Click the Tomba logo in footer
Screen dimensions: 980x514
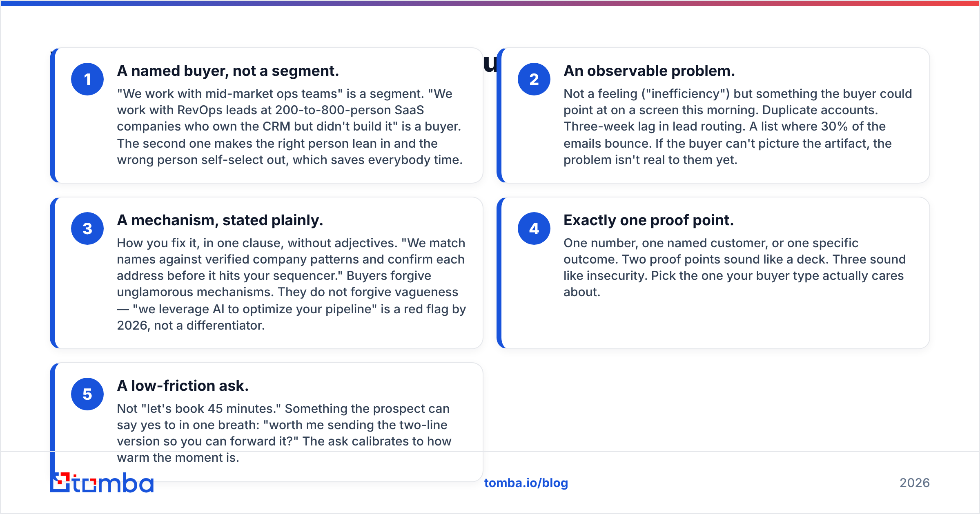click(x=102, y=483)
